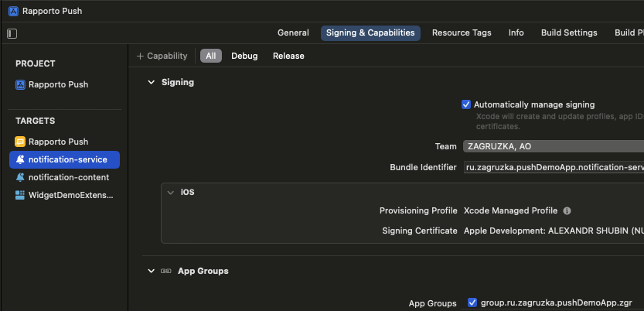Screen dimensions: 644x311
Task: Select the notification-service target
Action: (x=64, y=160)
